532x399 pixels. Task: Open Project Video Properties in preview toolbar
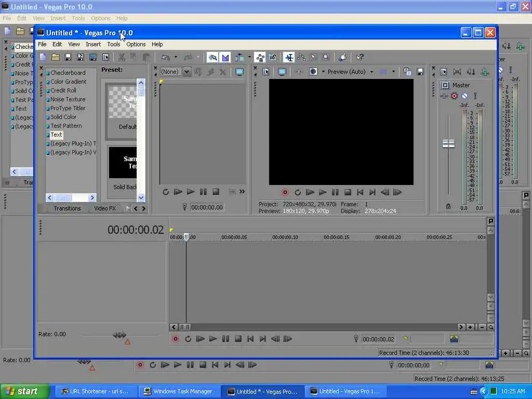coord(265,72)
